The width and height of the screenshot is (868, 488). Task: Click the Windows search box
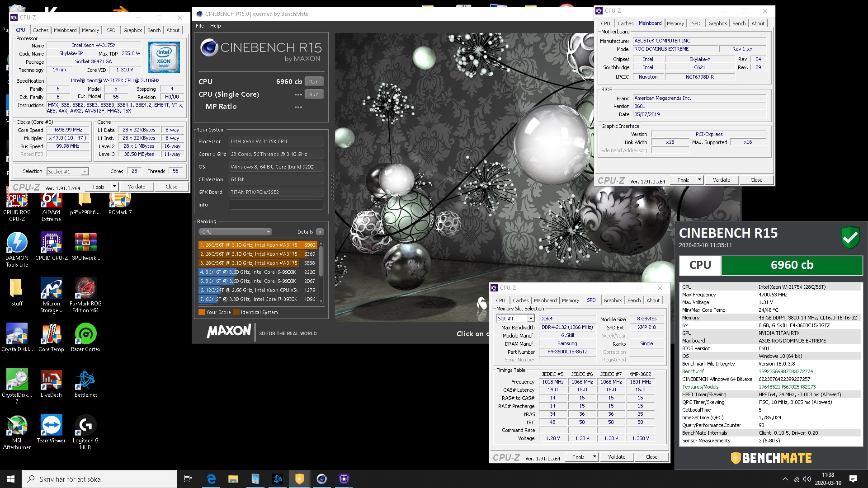[x=99, y=479]
